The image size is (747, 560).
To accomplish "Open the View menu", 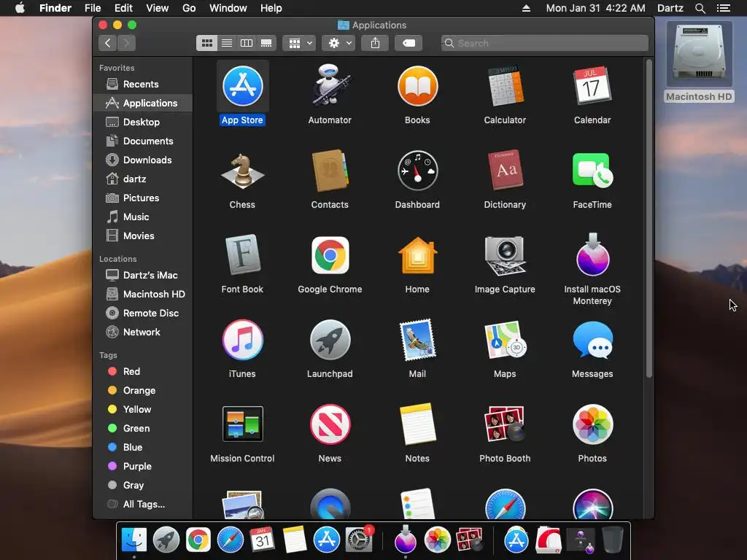I will (x=158, y=8).
